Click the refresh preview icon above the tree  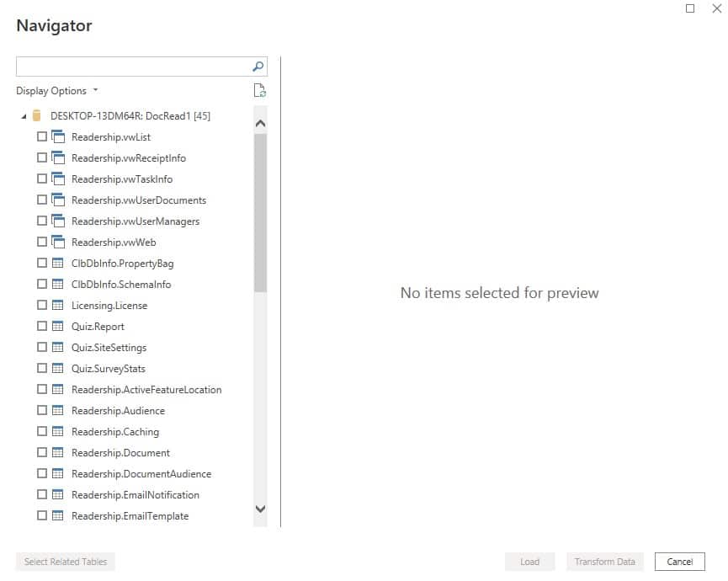click(260, 89)
